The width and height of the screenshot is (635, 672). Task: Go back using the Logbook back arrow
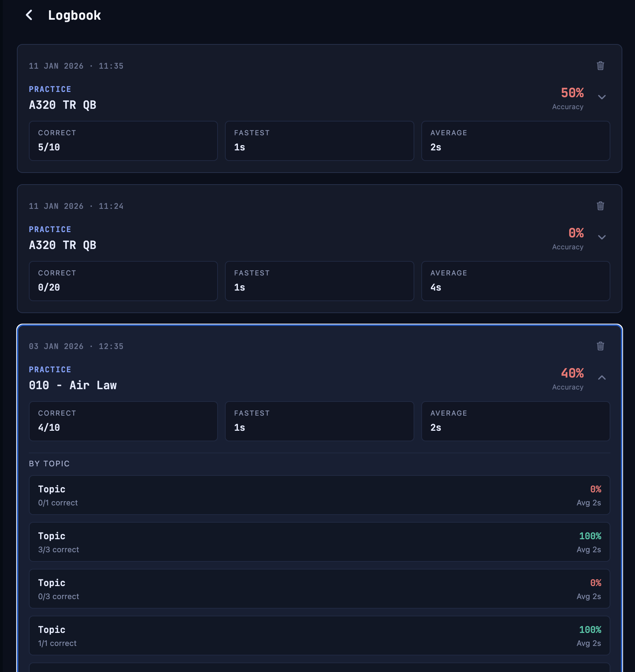click(x=29, y=15)
